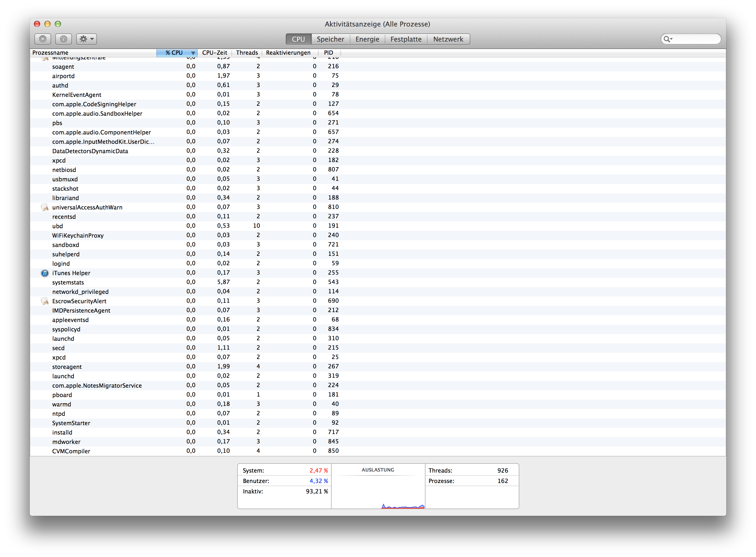Open the gear action dropdown menu
756x557 pixels.
pos(86,39)
